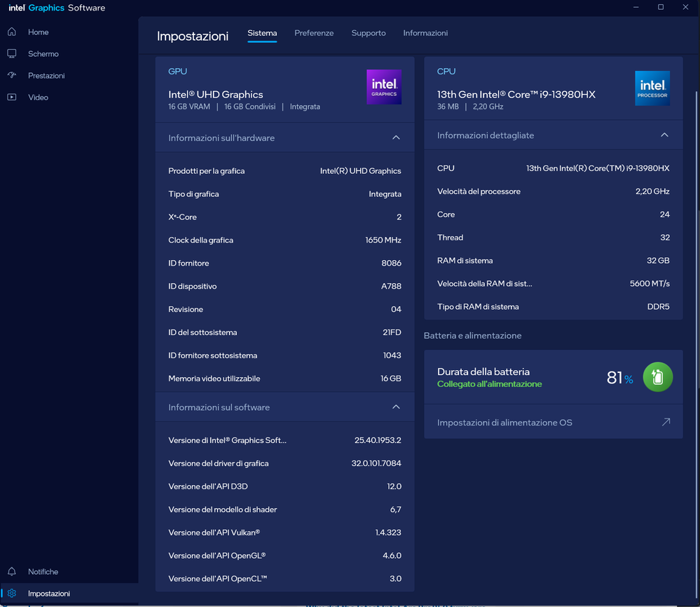Click the Vulkan API version 1.4.323
Image resolution: width=700 pixels, height=607 pixels.
coord(388,533)
